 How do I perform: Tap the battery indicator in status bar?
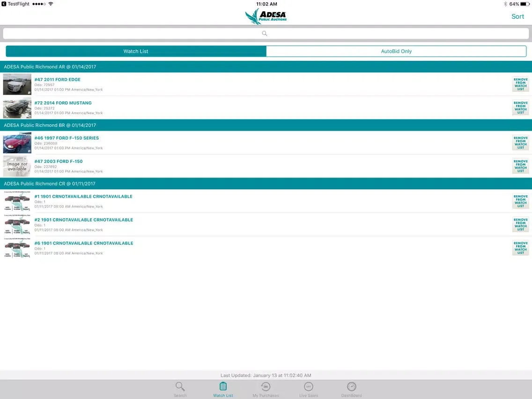(x=525, y=4)
